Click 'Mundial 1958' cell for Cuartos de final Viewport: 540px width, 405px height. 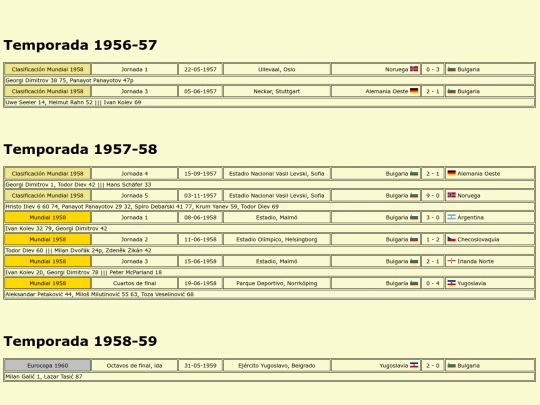click(48, 283)
